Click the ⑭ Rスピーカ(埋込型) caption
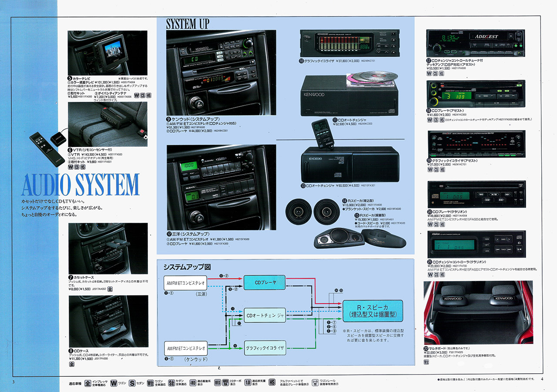 pos(359,201)
